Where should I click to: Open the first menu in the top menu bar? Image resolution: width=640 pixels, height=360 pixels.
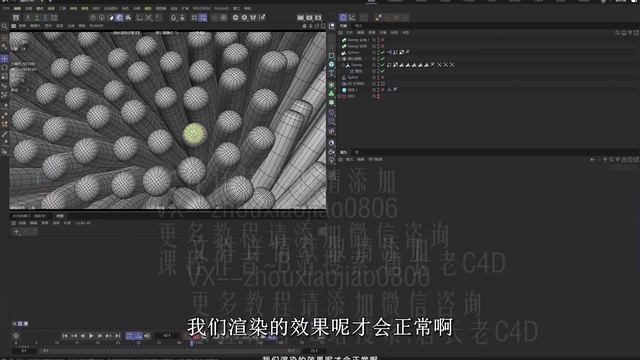[6, 8]
